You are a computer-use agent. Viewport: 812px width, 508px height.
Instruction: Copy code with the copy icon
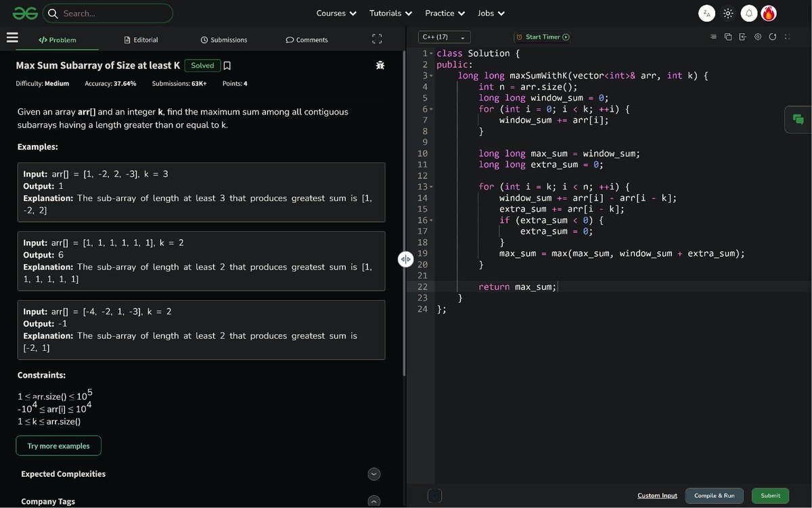(x=728, y=37)
